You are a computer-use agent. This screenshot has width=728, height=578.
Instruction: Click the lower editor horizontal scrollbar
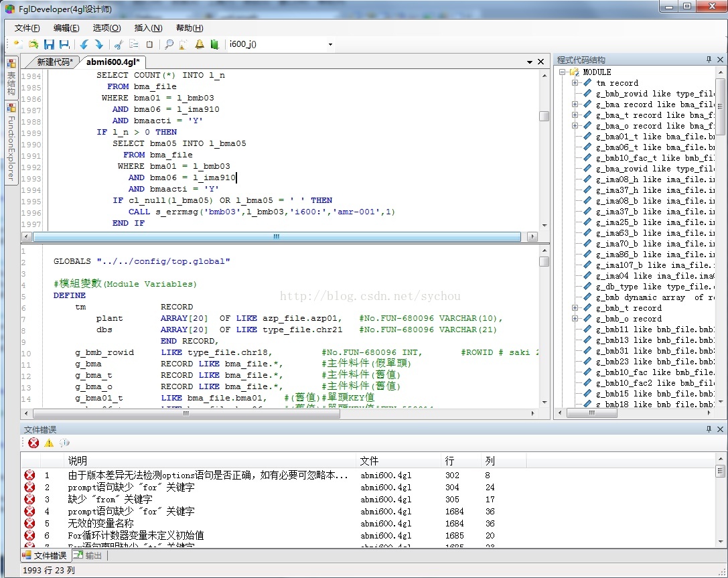[x=186, y=413]
